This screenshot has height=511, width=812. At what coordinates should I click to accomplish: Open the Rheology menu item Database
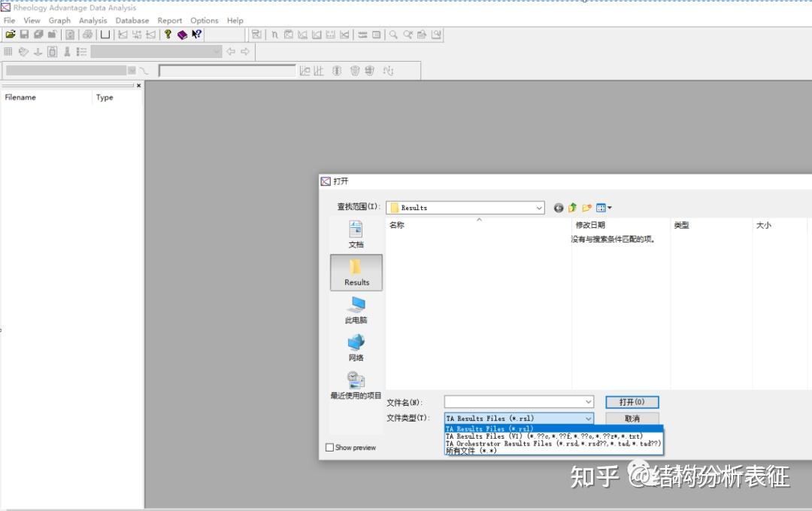click(132, 20)
